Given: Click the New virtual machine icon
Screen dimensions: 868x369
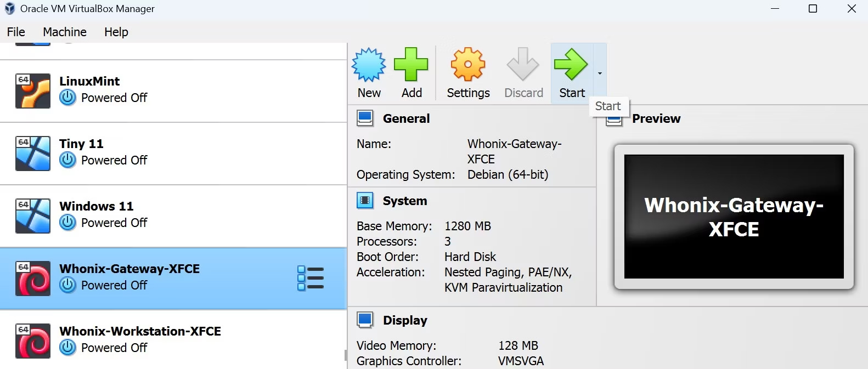Looking at the screenshot, I should click(x=369, y=65).
